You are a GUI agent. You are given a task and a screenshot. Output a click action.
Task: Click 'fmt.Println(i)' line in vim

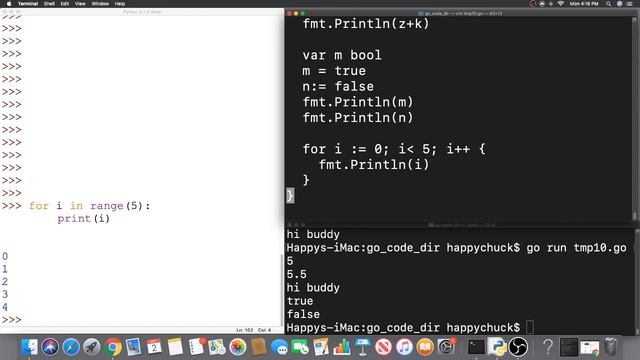pos(374,165)
